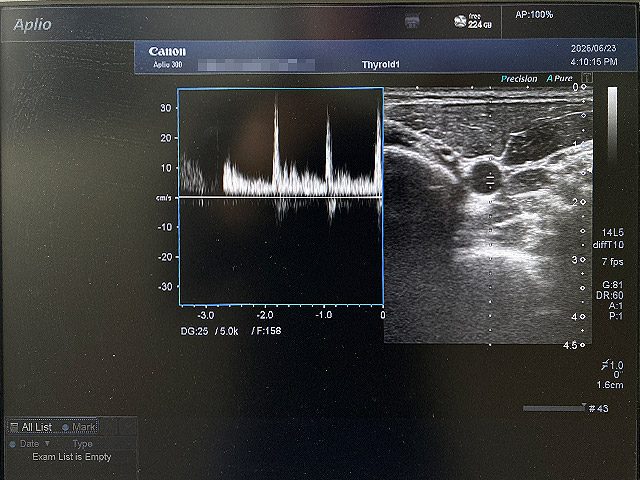Click the 'DG:25' Doppler gain value

(194, 331)
